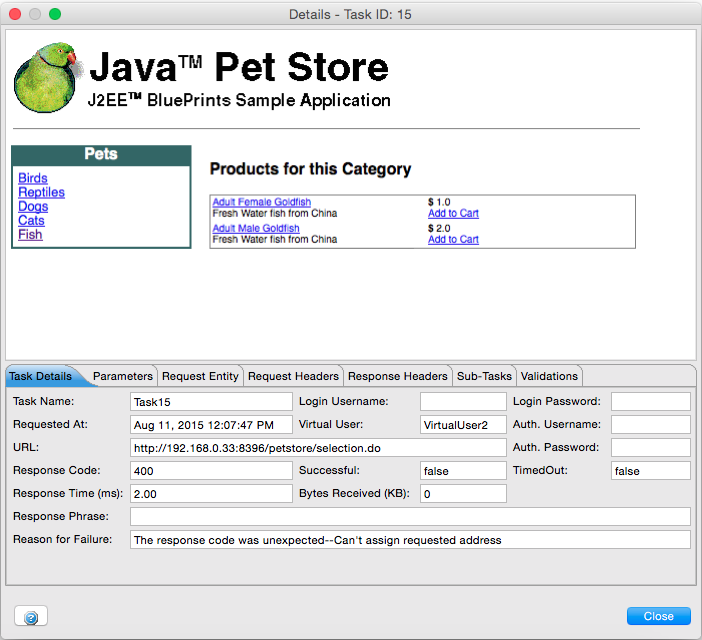Screen dimensions: 702x640
Task: Open the Cats category link
Action: coord(31,221)
